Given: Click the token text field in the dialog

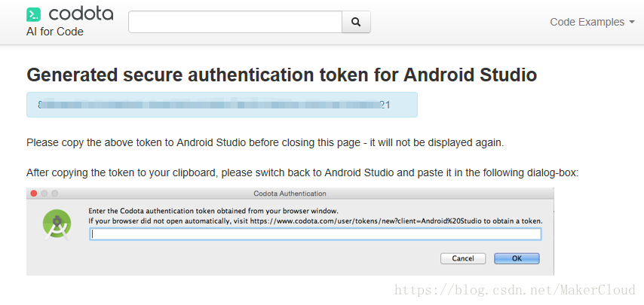Looking at the screenshot, I should pos(315,234).
